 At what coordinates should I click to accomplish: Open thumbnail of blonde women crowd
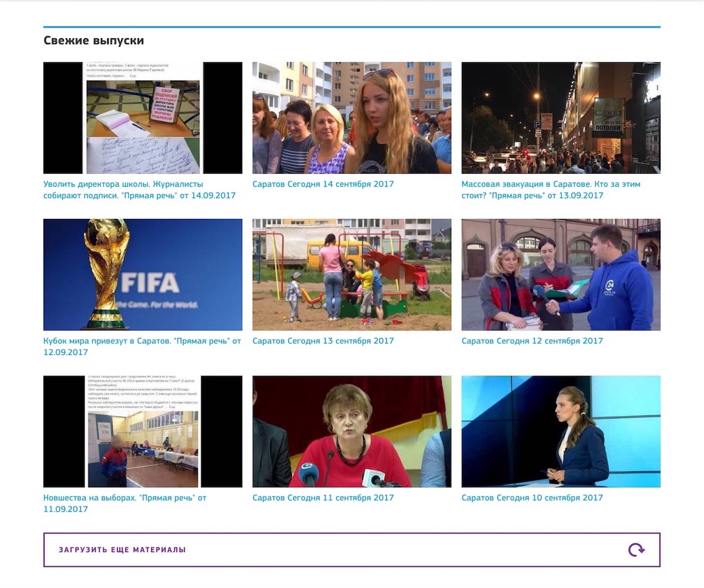coord(351,118)
